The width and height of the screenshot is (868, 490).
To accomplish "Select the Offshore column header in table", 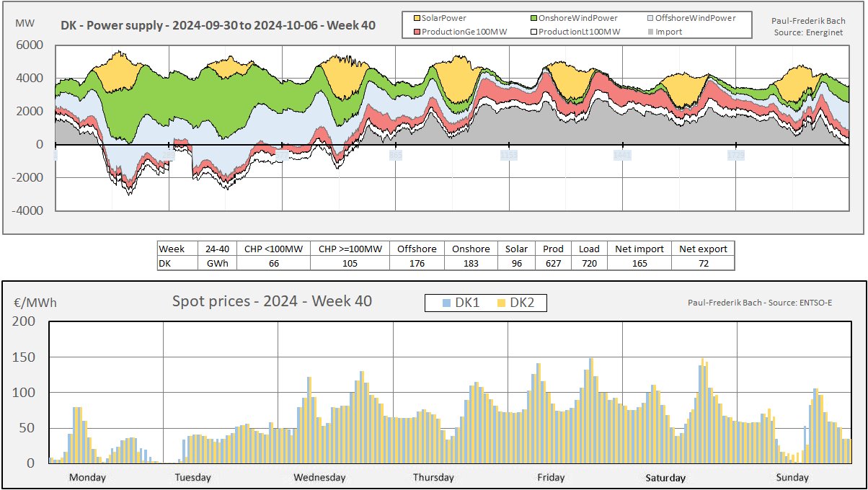I will [417, 249].
